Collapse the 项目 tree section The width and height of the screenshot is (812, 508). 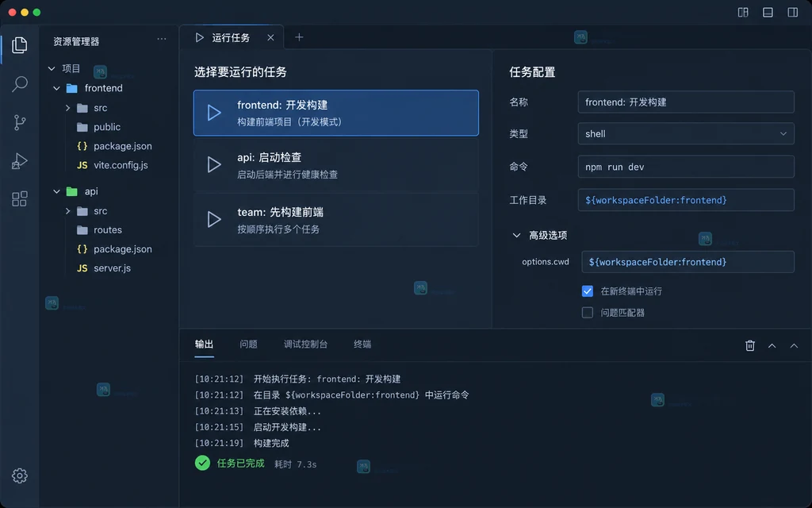tap(52, 68)
